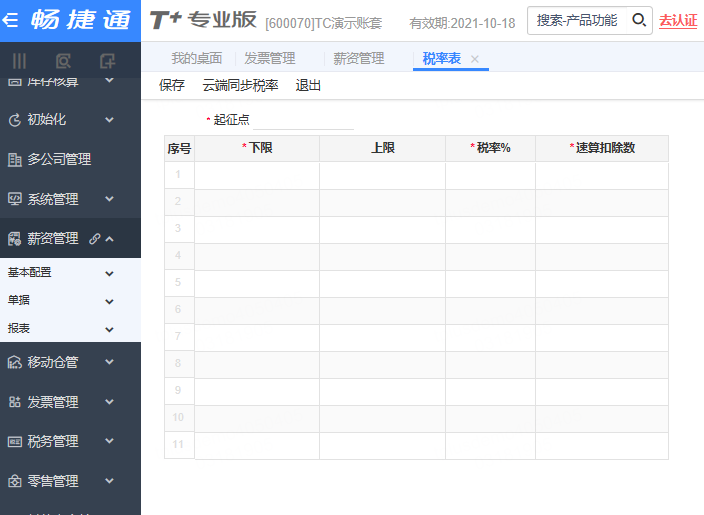This screenshot has height=515, width=704.
Task: Expand the 系统管理 menu chevron
Action: click(x=109, y=199)
